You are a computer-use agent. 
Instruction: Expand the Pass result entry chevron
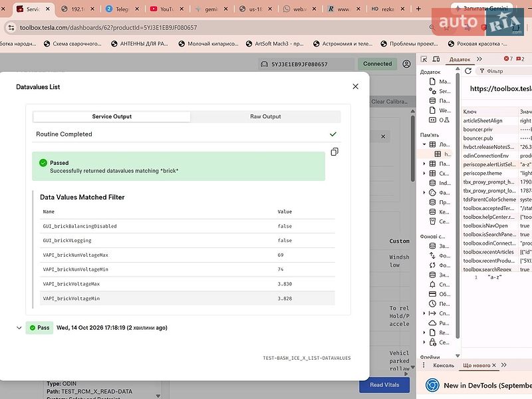pos(19,328)
